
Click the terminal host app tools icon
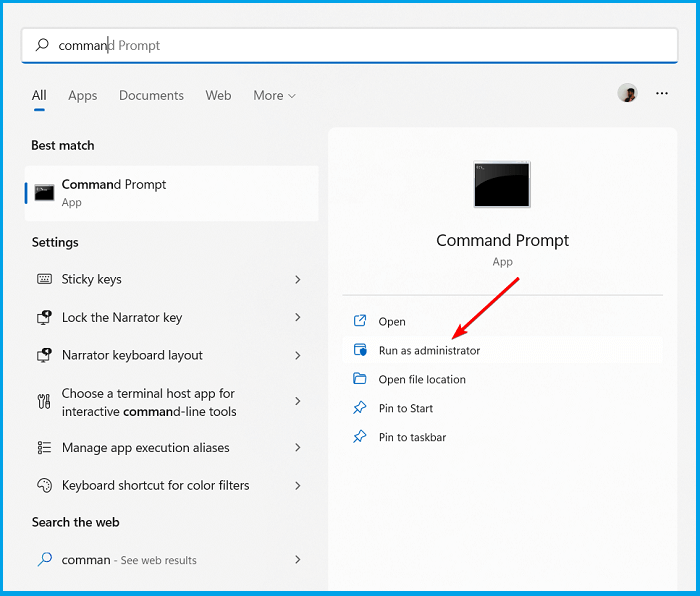click(44, 402)
